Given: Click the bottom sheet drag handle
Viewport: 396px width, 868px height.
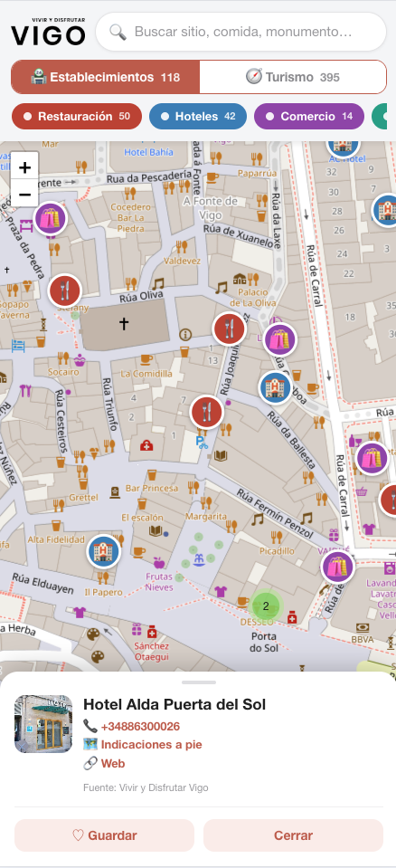Looking at the screenshot, I should tap(198, 682).
